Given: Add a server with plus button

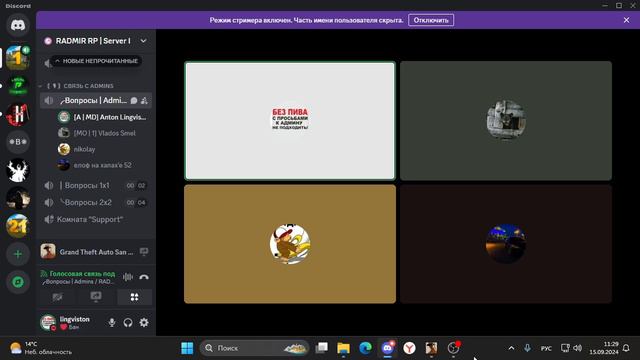Looking at the screenshot, I should [x=18, y=254].
